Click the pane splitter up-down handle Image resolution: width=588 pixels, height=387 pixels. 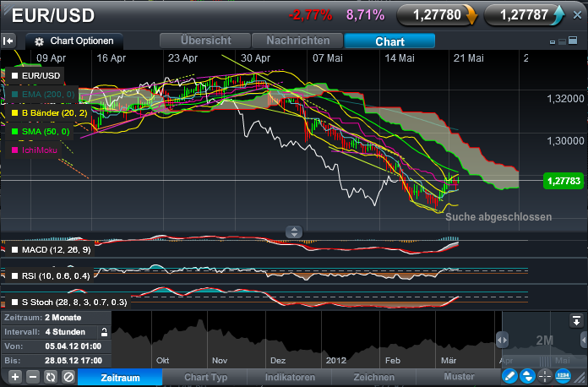pyautogui.click(x=294, y=232)
